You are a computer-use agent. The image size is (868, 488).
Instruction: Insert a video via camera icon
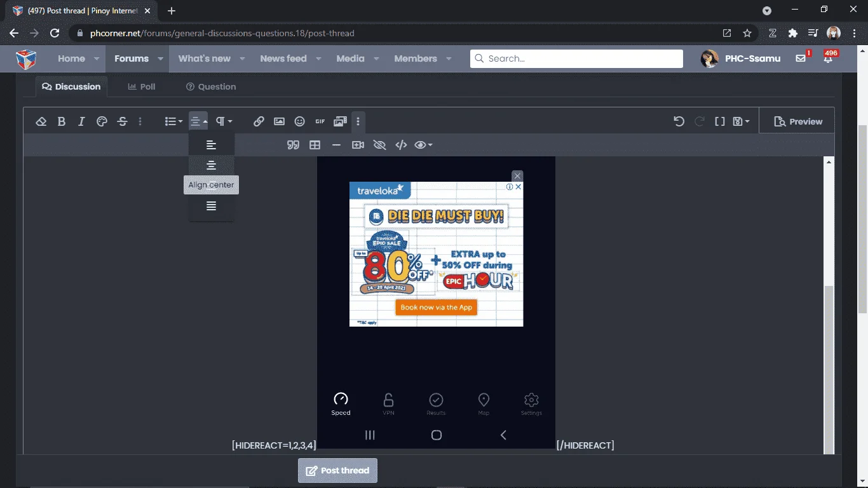[x=358, y=145]
